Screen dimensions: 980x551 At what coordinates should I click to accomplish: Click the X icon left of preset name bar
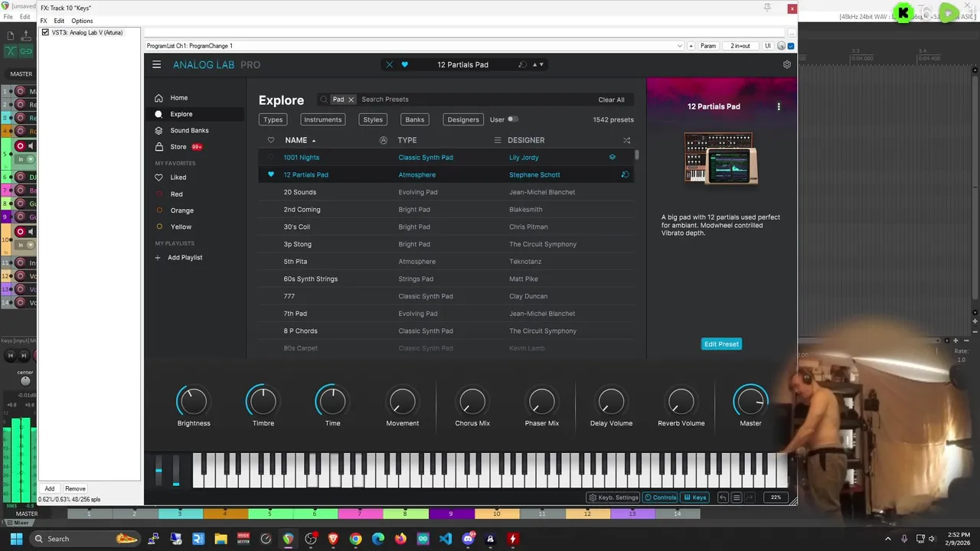pyautogui.click(x=389, y=65)
